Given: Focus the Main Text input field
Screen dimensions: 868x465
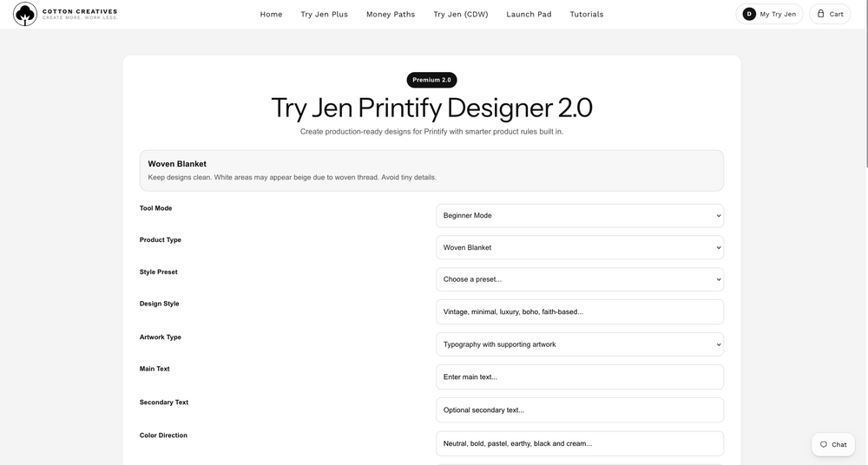Looking at the screenshot, I should coord(580,377).
